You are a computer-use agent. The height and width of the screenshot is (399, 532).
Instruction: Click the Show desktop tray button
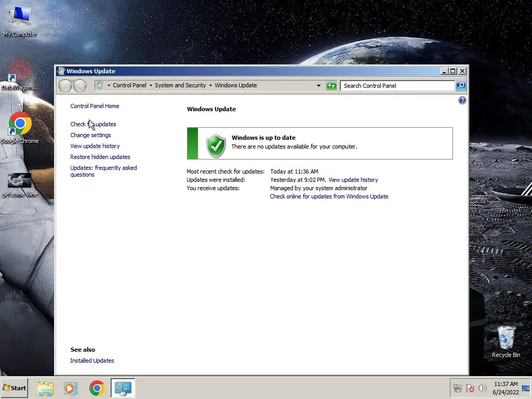[526, 388]
